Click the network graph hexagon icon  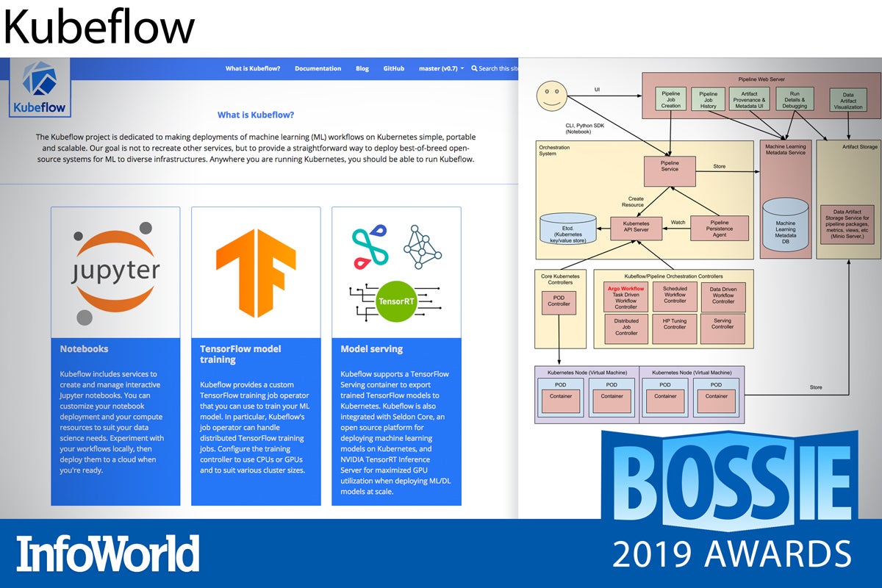[x=423, y=245]
